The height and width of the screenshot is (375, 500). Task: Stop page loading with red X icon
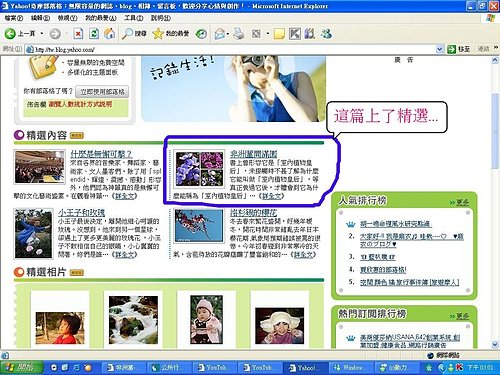78,34
